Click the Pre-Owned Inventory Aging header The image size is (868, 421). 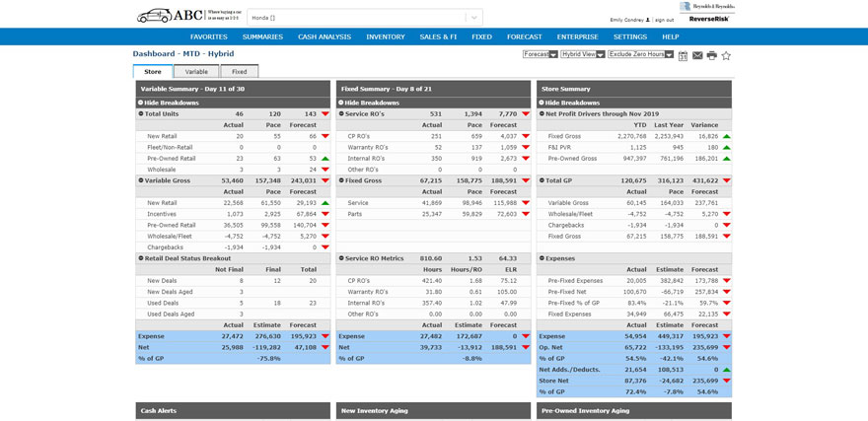[634, 411]
